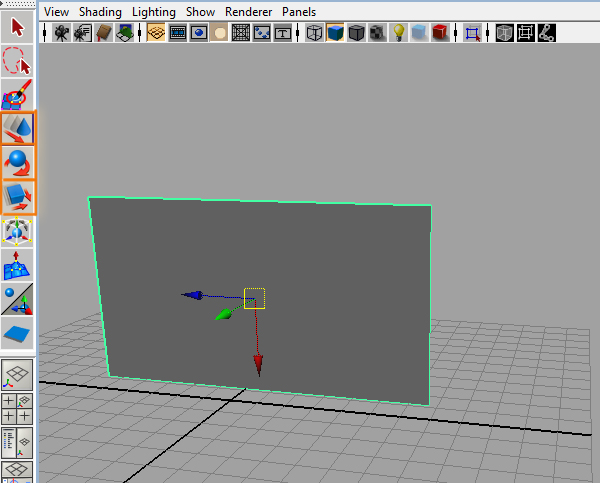The width and height of the screenshot is (600, 483).
Task: Toggle isolate select icon
Action: [x=472, y=33]
